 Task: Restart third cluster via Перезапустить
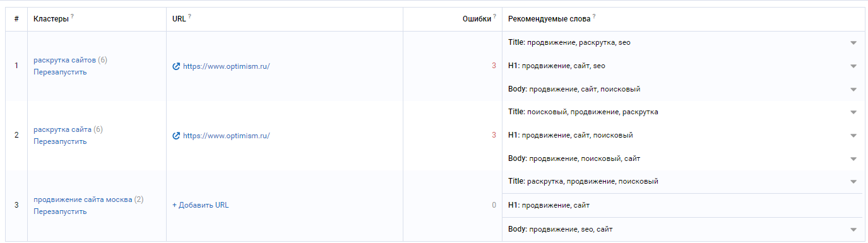click(60, 211)
